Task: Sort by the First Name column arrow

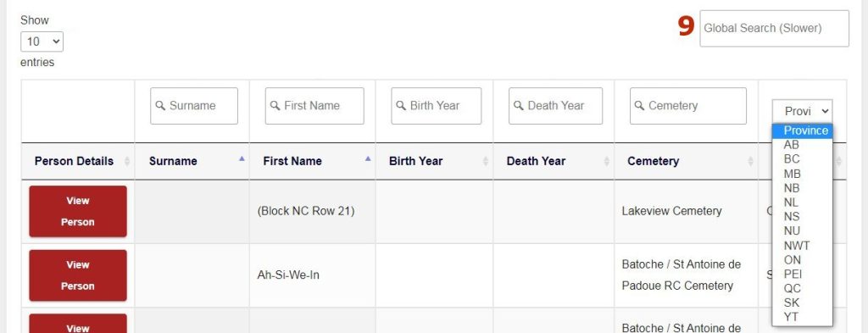Action: pyautogui.click(x=368, y=158)
